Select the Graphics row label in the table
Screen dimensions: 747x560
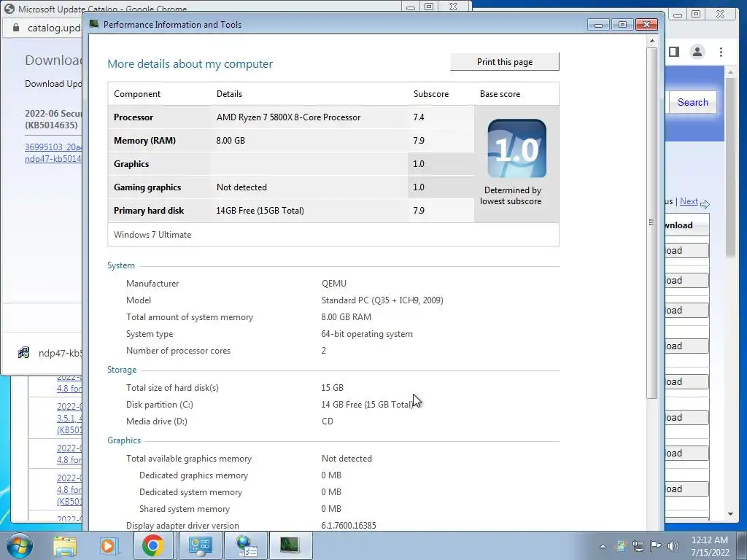131,164
